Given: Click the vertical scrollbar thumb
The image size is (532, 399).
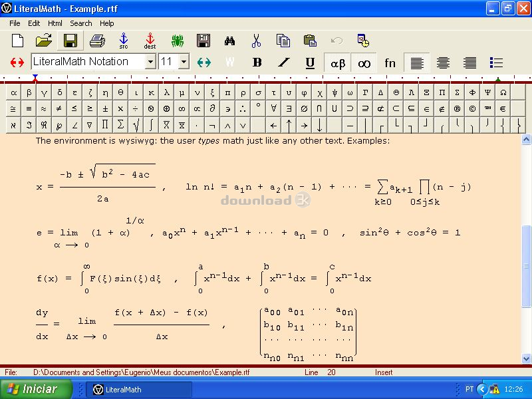Looking at the screenshot, I should [x=526, y=266].
